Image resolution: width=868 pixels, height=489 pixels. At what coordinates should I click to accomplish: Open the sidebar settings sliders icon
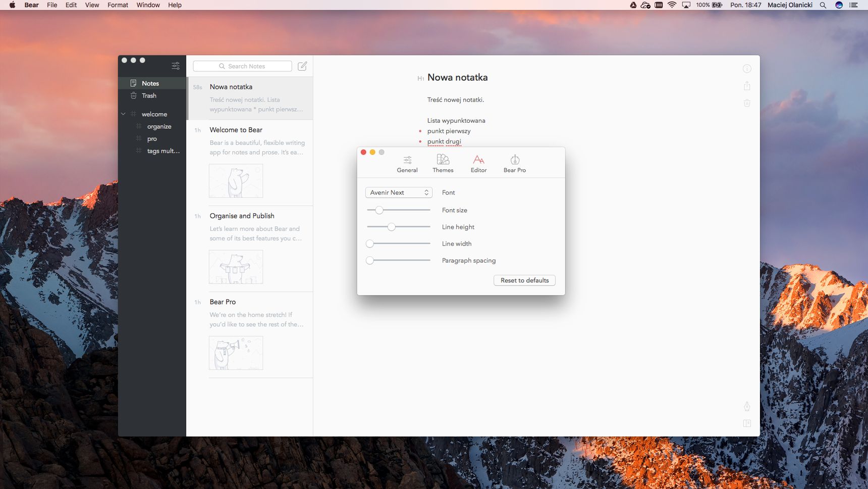pos(176,66)
